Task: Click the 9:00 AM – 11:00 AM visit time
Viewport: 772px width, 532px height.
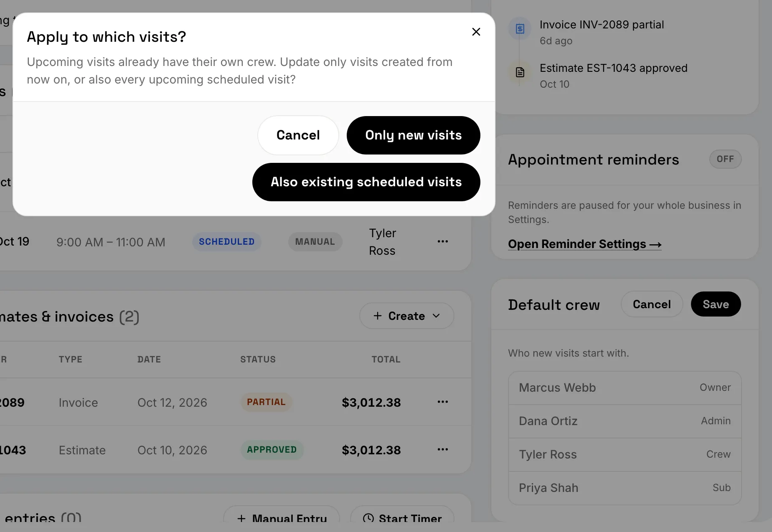Action: 111,242
